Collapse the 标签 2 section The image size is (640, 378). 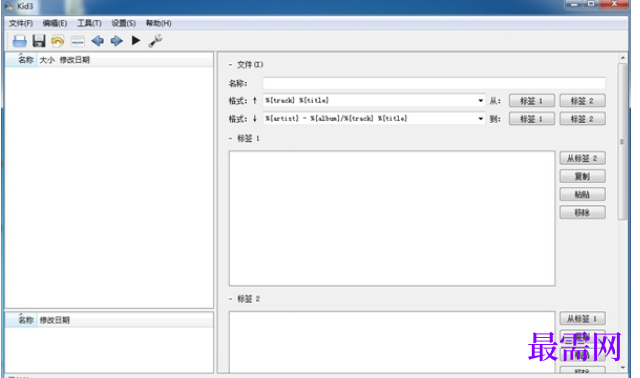pos(230,299)
